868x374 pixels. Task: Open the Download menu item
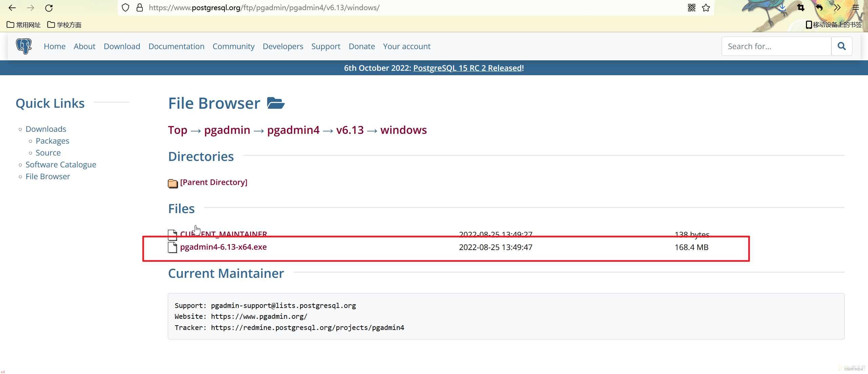(122, 46)
